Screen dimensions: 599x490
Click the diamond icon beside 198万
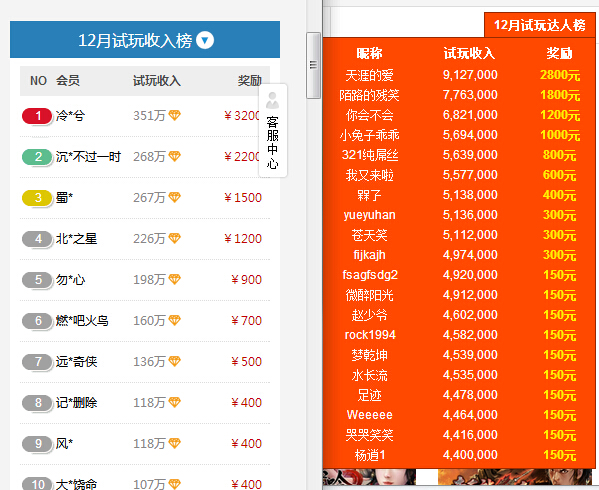(175, 279)
